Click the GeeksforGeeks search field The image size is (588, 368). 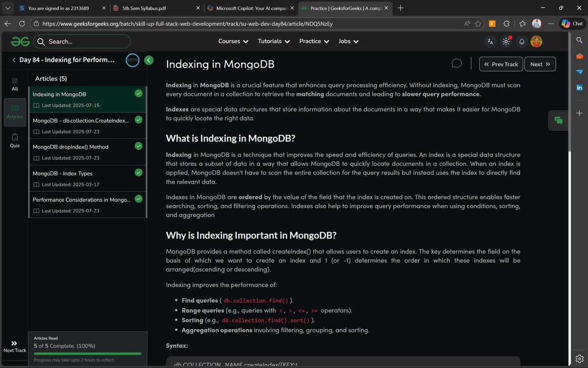coord(82,42)
